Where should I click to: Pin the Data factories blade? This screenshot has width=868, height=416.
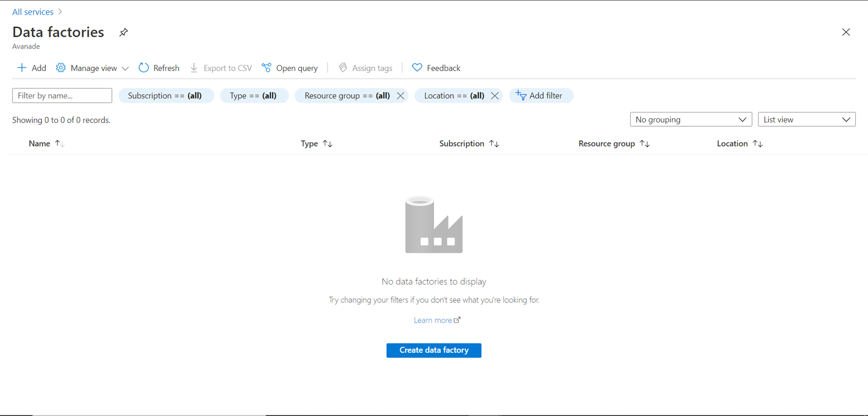click(x=124, y=32)
